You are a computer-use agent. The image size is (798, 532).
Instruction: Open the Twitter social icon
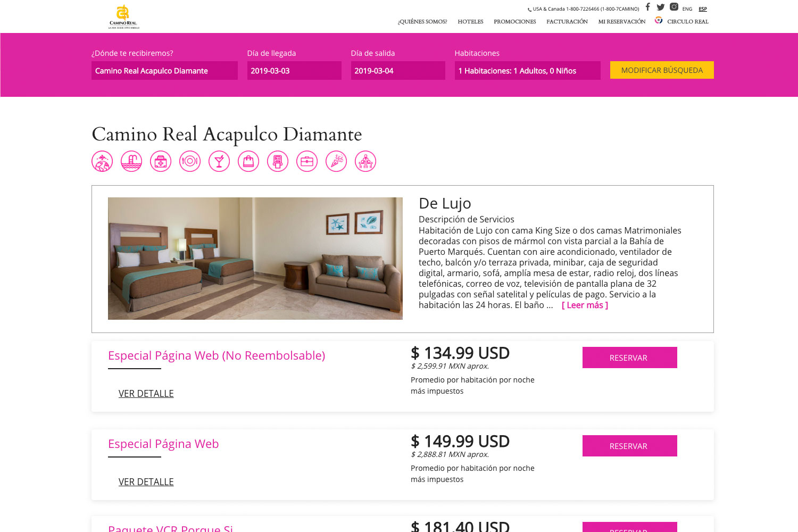click(x=661, y=7)
